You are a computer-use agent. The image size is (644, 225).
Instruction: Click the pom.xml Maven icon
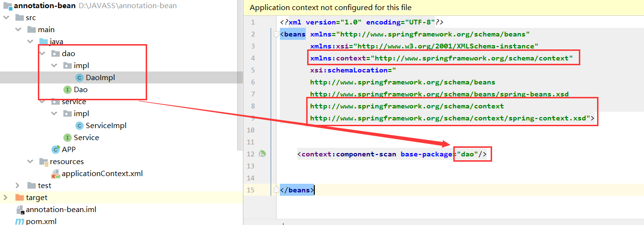pos(20,221)
